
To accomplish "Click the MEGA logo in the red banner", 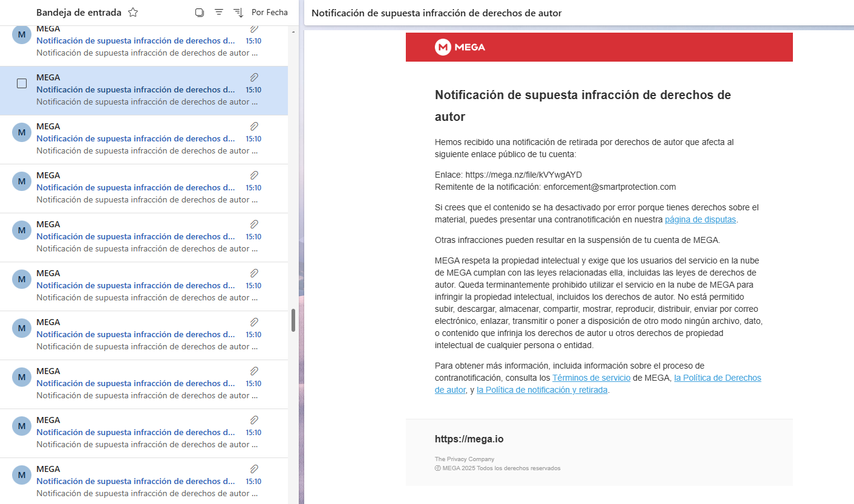I will (x=460, y=47).
